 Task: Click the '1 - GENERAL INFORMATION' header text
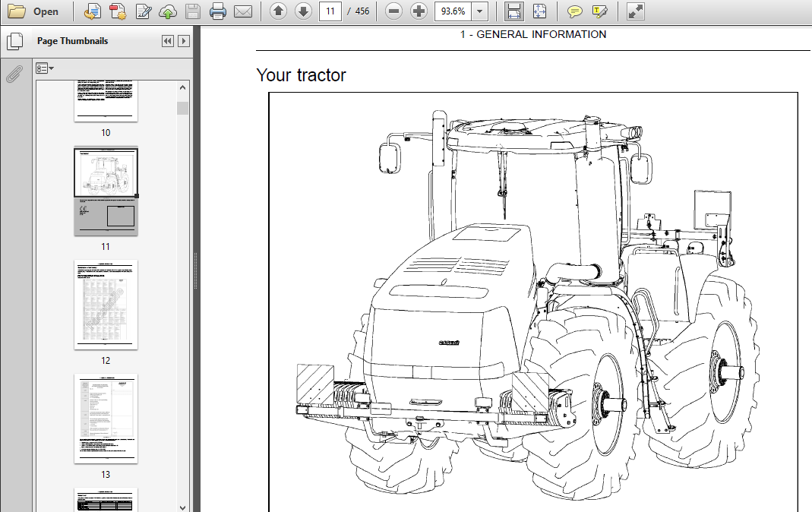point(533,35)
